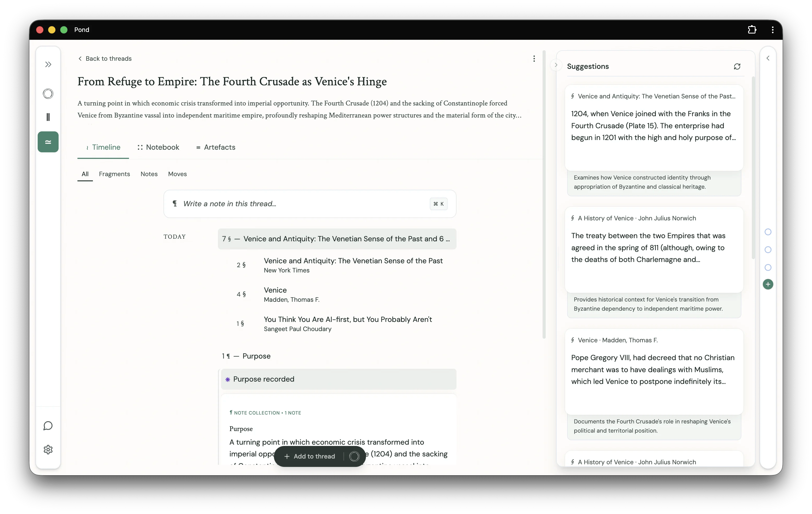The width and height of the screenshot is (812, 514).
Task: Click the circle icon beside Add to thread
Action: pyautogui.click(x=354, y=456)
